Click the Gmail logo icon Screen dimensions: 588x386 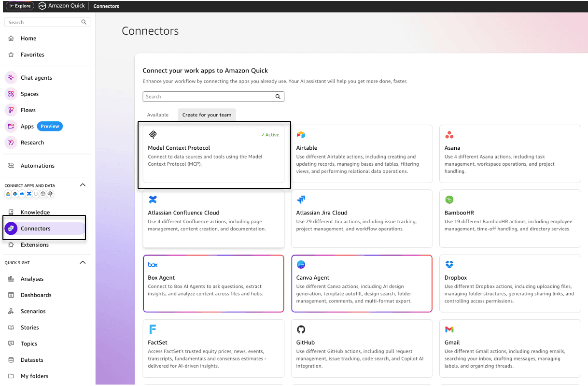click(449, 329)
